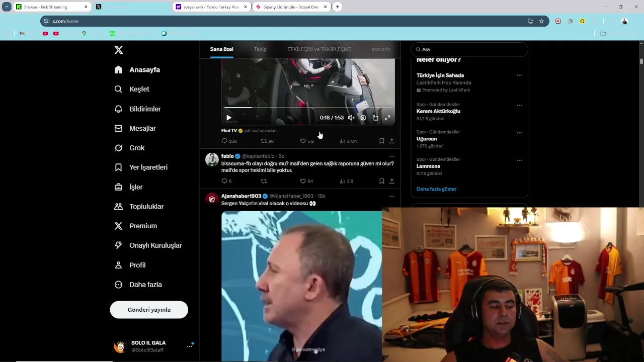
Task: Click the Profil person icon
Action: 118,265
